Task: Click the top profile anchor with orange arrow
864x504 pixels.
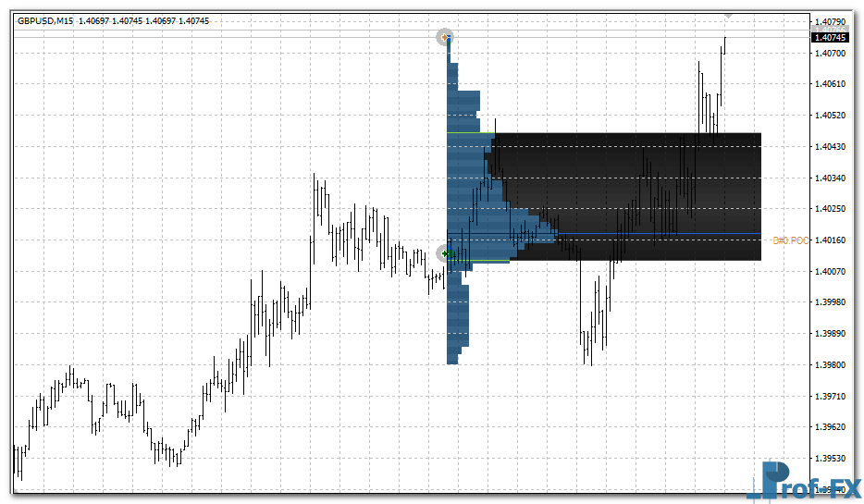Action: [x=446, y=37]
